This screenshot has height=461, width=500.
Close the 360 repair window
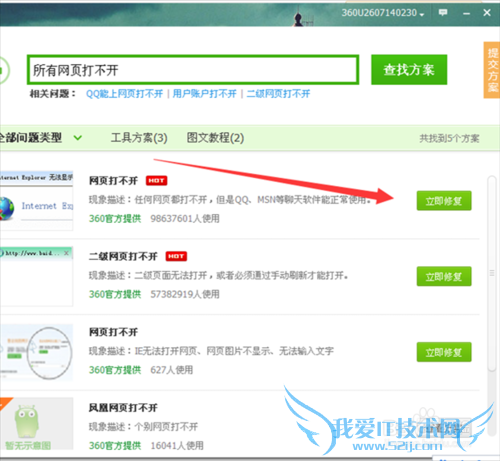487,13
